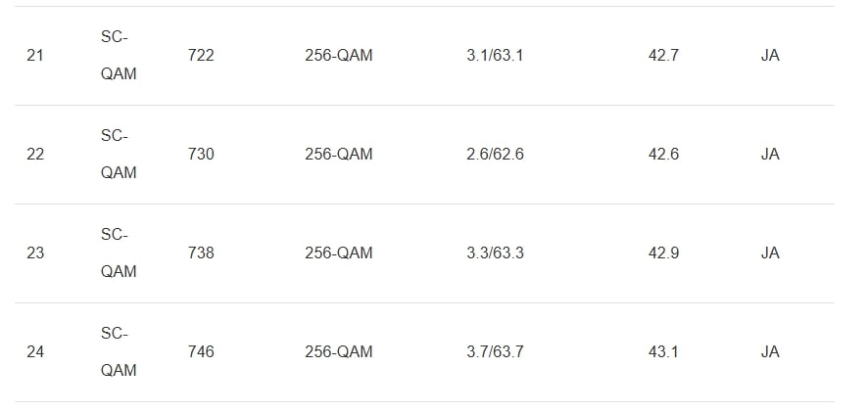Click the 43.1 value
This screenshot has width=868, height=413.
[x=663, y=352]
